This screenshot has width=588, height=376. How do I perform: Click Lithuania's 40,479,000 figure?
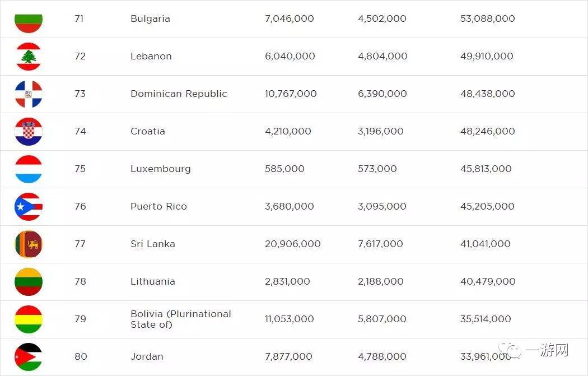click(487, 282)
